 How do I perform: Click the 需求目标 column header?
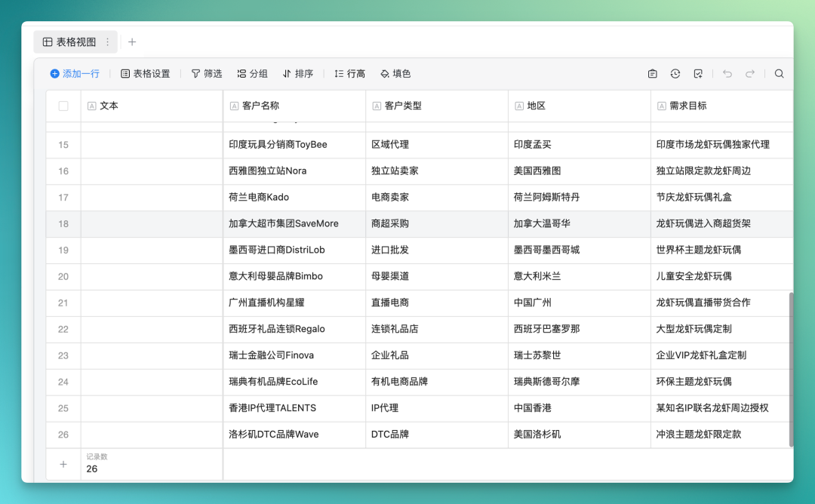tap(722, 106)
